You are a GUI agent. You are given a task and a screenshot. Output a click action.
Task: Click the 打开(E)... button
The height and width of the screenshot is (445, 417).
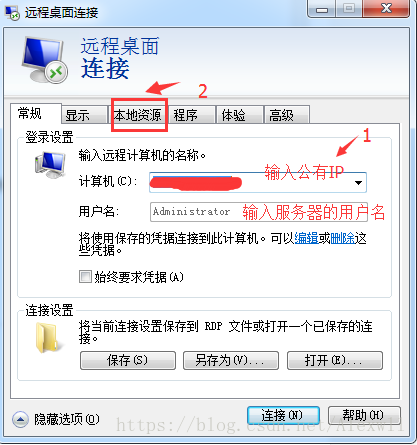click(335, 360)
